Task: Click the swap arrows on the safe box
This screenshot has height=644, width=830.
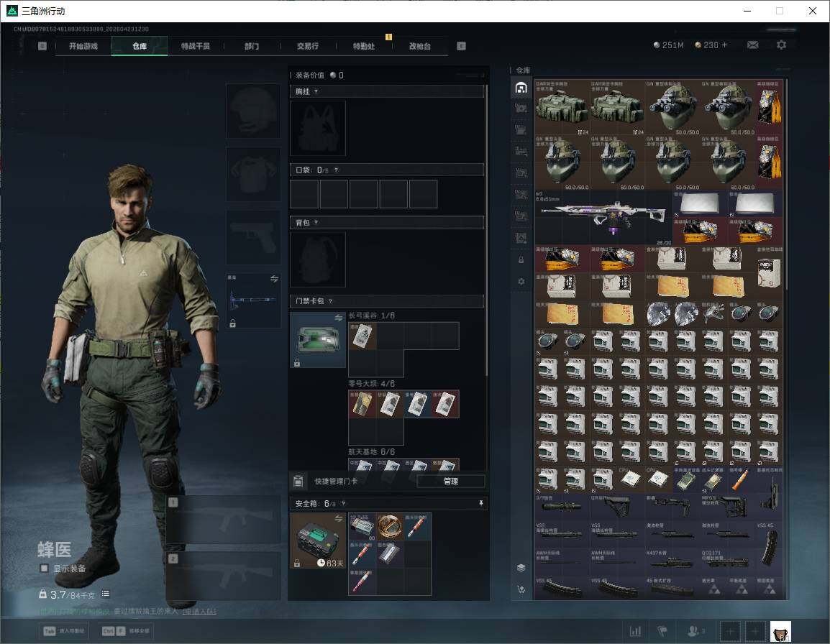Action: click(x=339, y=518)
